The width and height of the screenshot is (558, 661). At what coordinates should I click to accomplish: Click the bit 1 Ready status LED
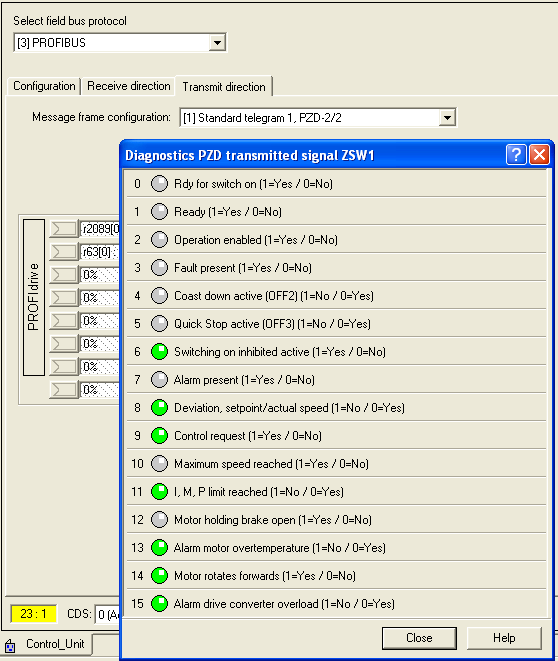159,212
